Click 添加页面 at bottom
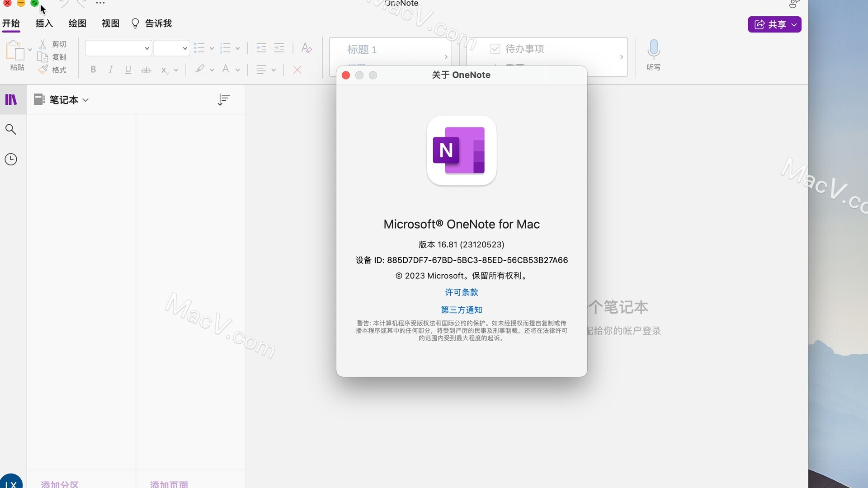Screen dimensions: 868x488 (x=169, y=484)
